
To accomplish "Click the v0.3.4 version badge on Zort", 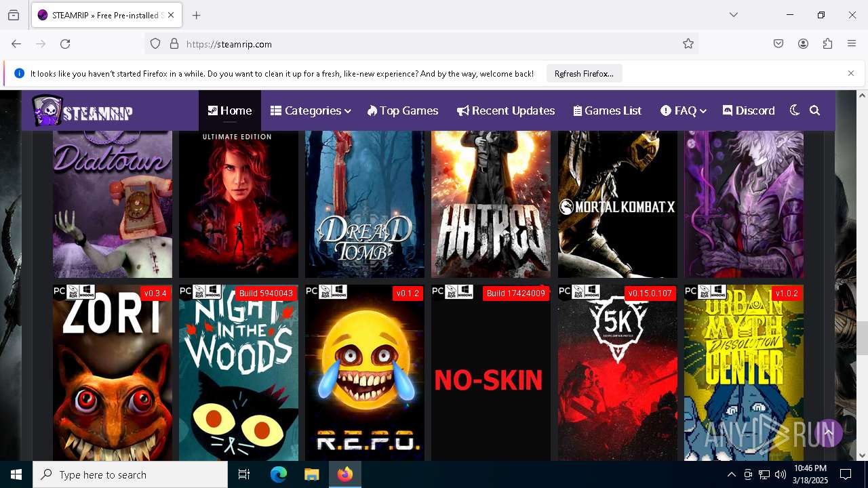I will (155, 293).
